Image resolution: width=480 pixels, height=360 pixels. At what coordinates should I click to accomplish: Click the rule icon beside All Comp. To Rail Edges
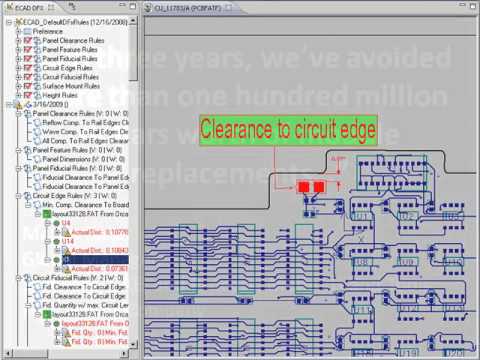pos(37,141)
